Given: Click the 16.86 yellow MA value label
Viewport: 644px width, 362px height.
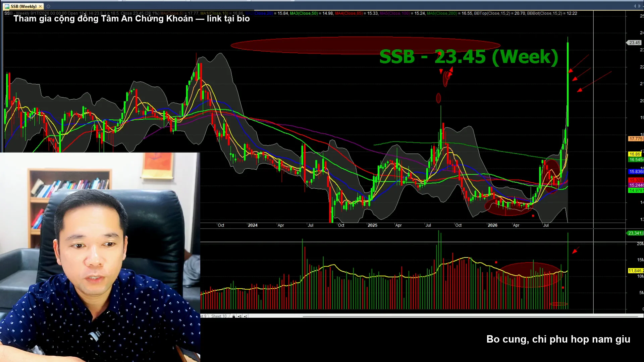Looking at the screenshot, I should coord(635,154).
